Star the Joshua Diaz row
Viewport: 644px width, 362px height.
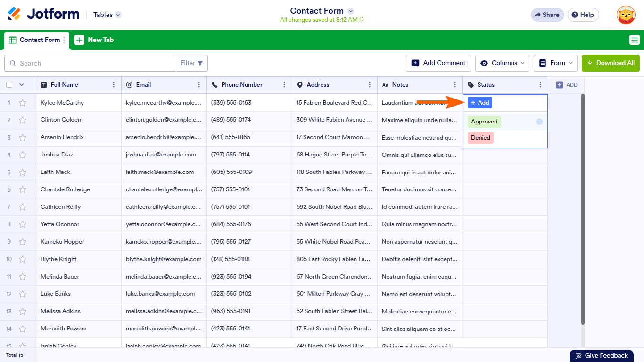tap(23, 155)
